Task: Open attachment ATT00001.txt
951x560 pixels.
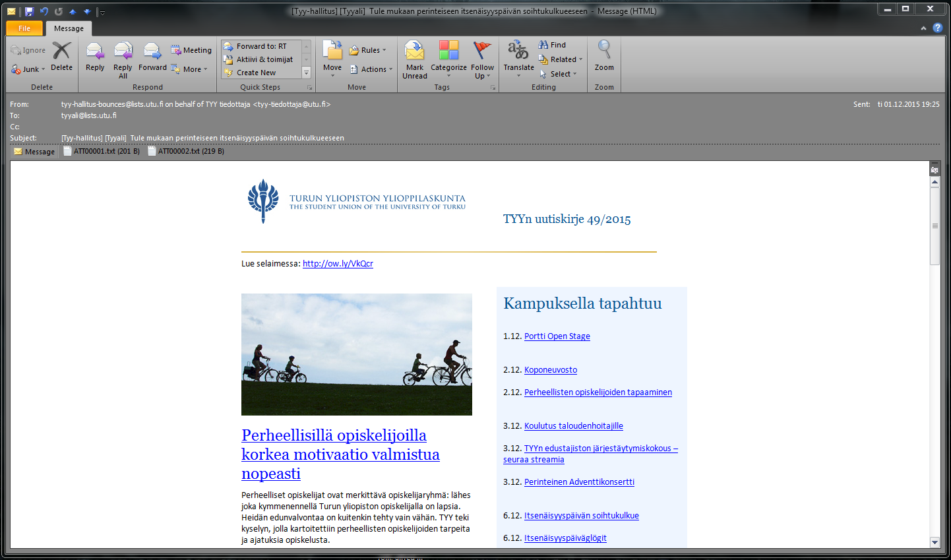Action: pyautogui.click(x=102, y=151)
